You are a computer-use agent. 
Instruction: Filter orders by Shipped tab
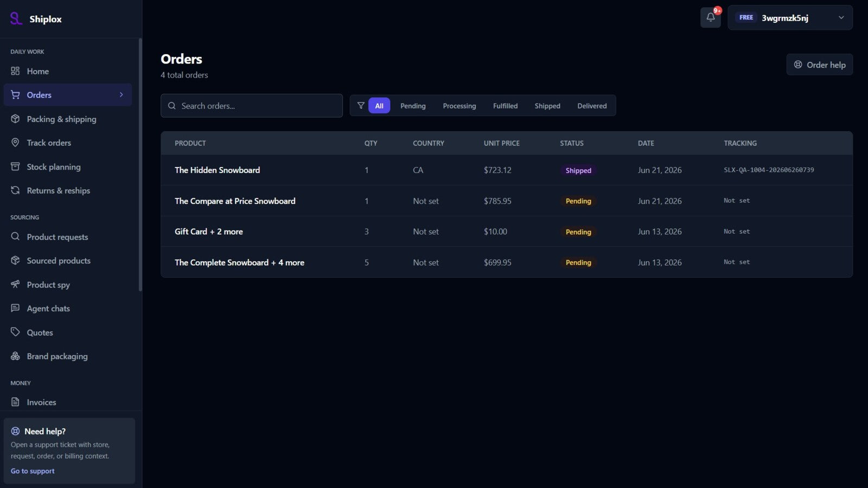[x=547, y=106]
